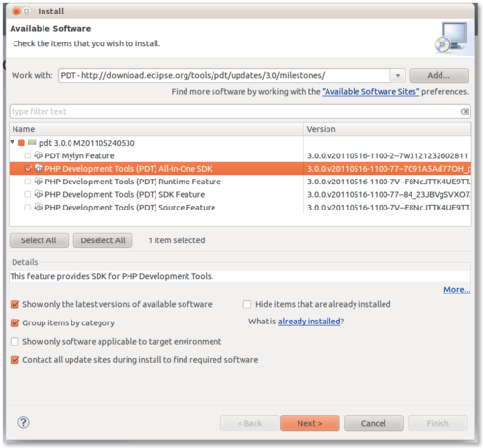Enable Show only software applicable to target environment

click(x=14, y=341)
